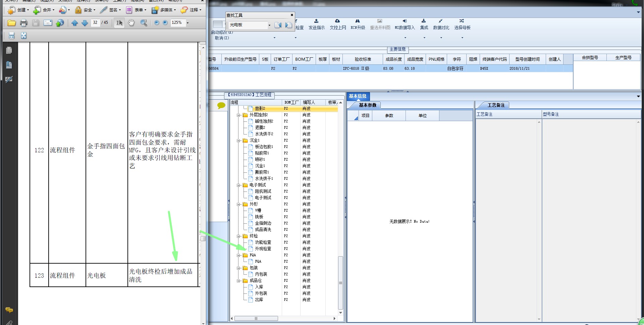Screen dimensions: 644x325
Task: Click the page number input field
Action: point(96,23)
